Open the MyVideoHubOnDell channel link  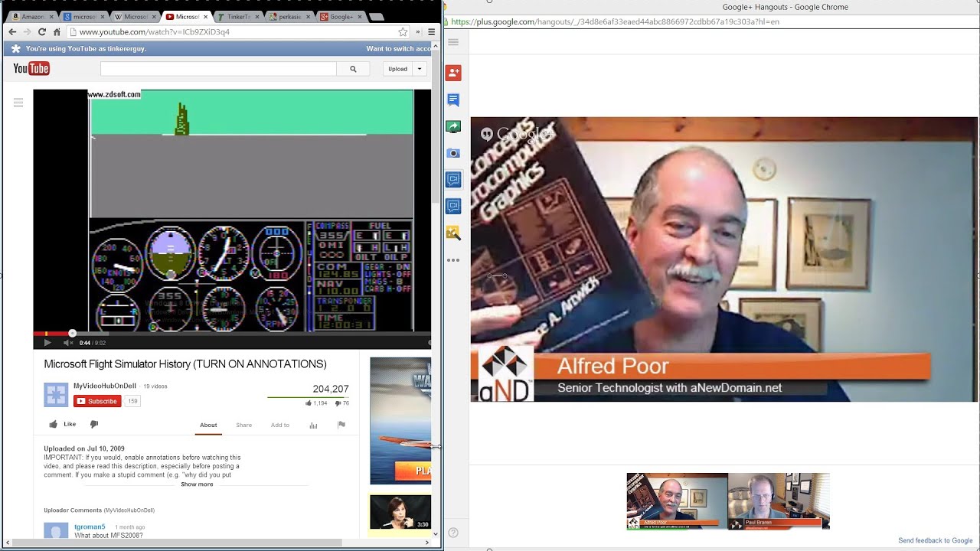point(105,386)
